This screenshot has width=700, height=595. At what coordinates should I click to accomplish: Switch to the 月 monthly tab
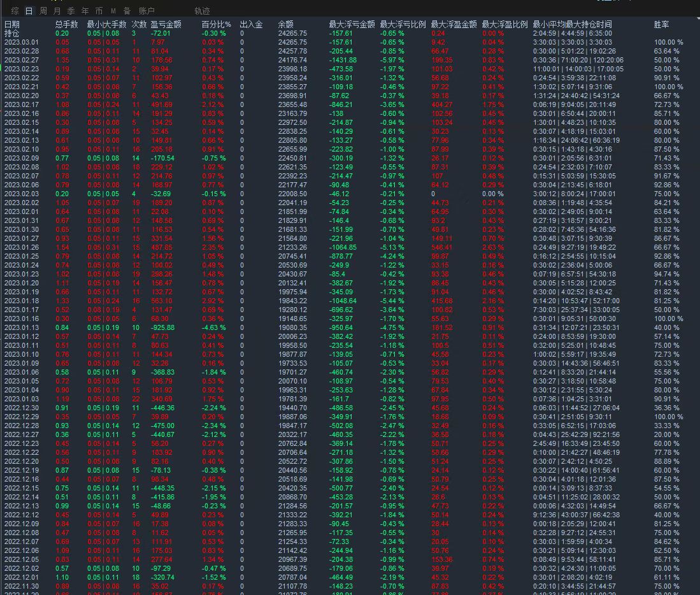pos(57,11)
